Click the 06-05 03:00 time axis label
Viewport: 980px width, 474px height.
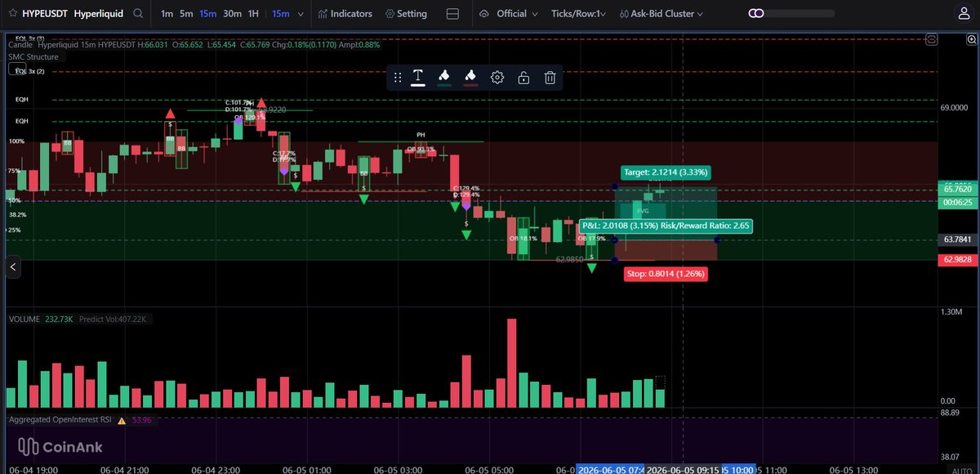point(396,470)
